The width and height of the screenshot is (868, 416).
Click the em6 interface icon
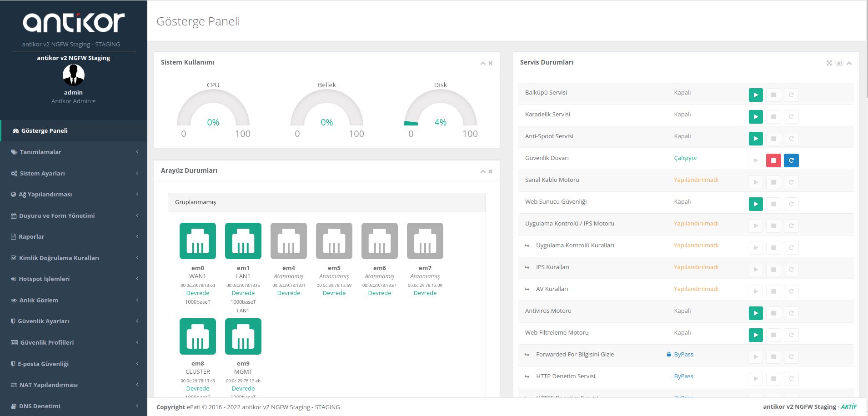click(x=380, y=241)
